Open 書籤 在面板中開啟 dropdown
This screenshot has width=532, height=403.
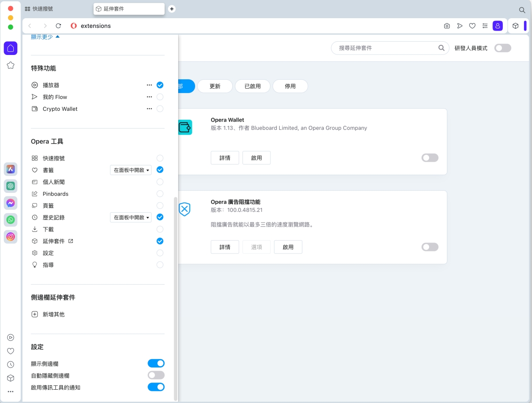[x=131, y=170]
